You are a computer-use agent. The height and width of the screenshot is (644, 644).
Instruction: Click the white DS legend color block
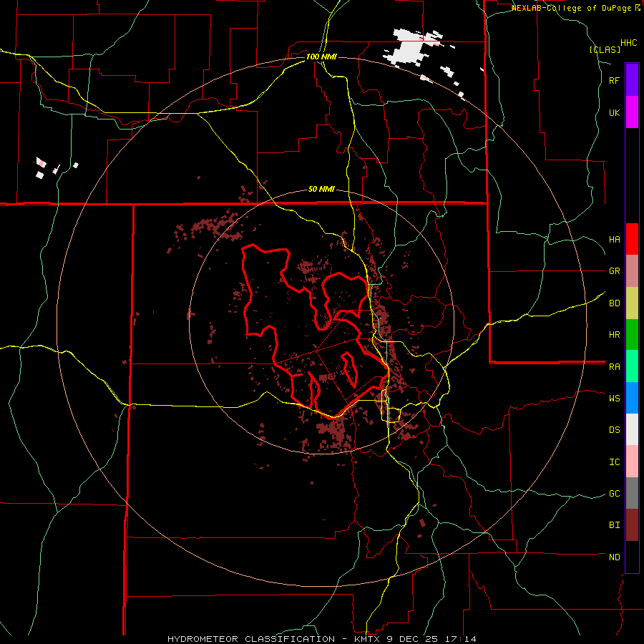tap(632, 429)
